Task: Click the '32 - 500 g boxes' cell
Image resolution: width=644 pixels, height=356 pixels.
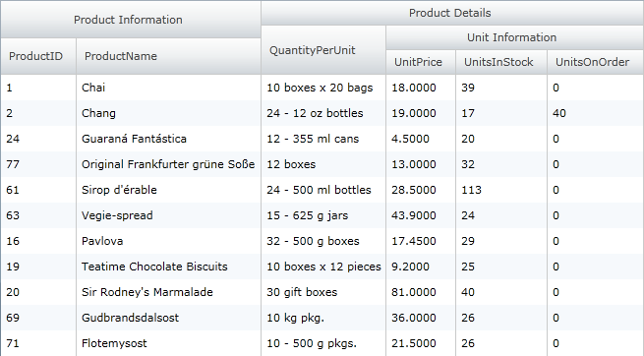Action: click(323, 241)
